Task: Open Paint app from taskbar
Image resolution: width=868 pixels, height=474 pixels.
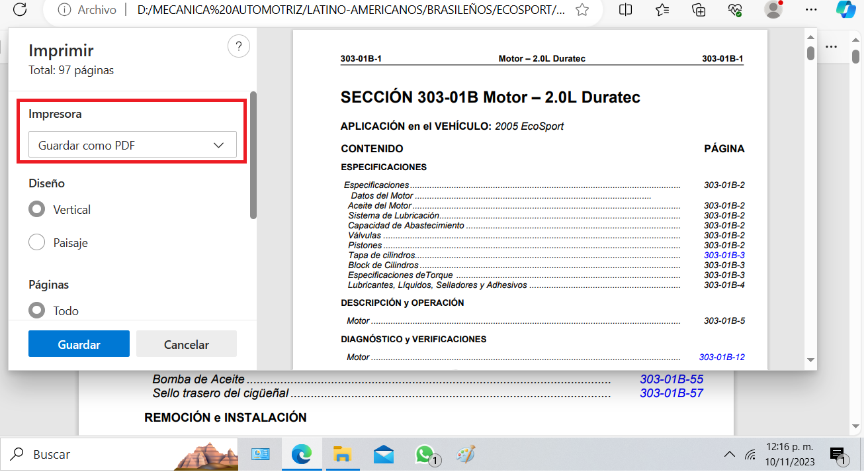Action: tap(466, 455)
